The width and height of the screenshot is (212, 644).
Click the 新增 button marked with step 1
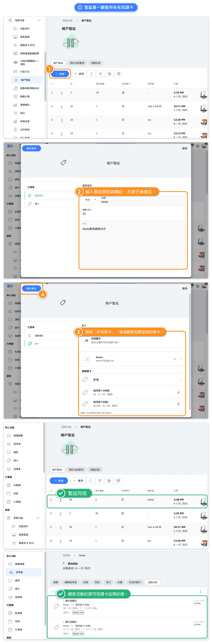pos(60,74)
